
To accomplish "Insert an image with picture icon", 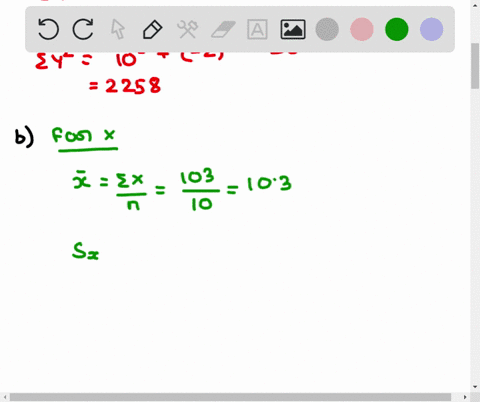I will 293,29.
